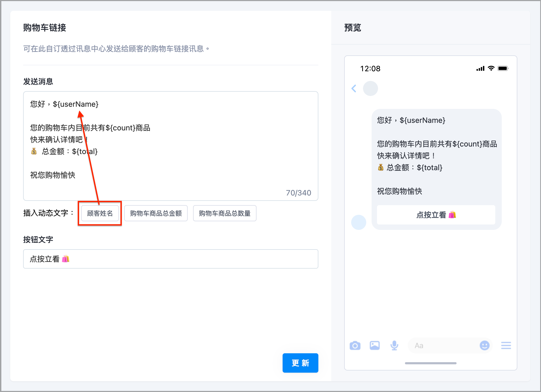This screenshot has height=392, width=541.
Task: Insert 顾客姓名 dynamic text
Action: click(100, 213)
